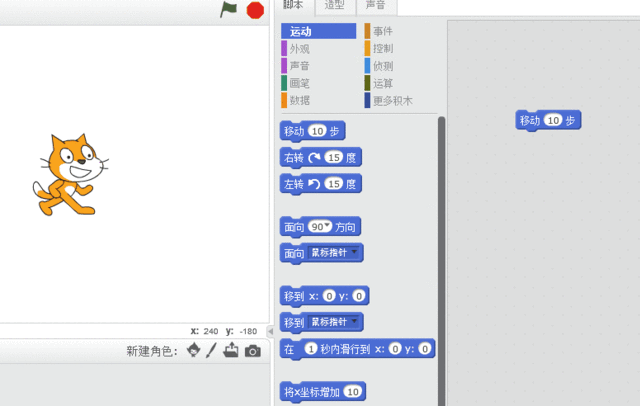Image resolution: width=640 pixels, height=406 pixels.
Task: Click the green flag to run
Action: coord(229,9)
